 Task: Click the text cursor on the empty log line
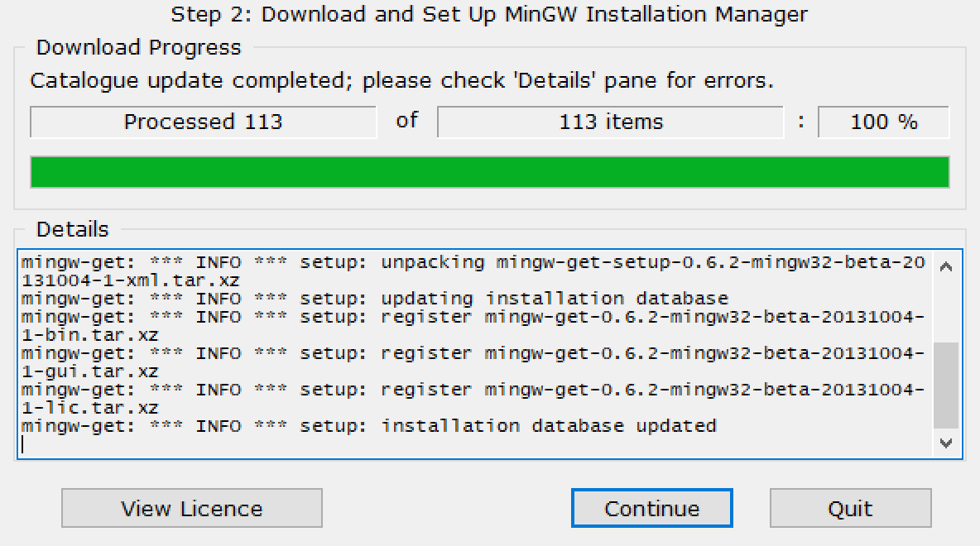[x=23, y=444]
